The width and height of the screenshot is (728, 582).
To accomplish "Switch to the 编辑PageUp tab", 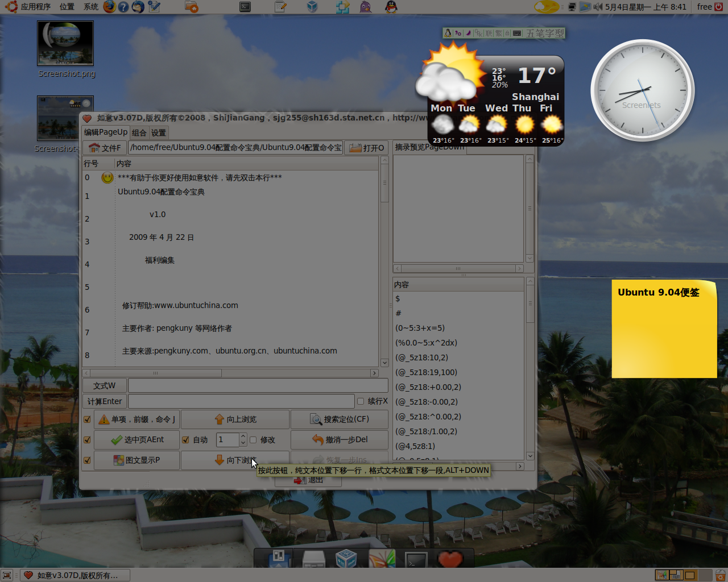I will click(x=106, y=132).
